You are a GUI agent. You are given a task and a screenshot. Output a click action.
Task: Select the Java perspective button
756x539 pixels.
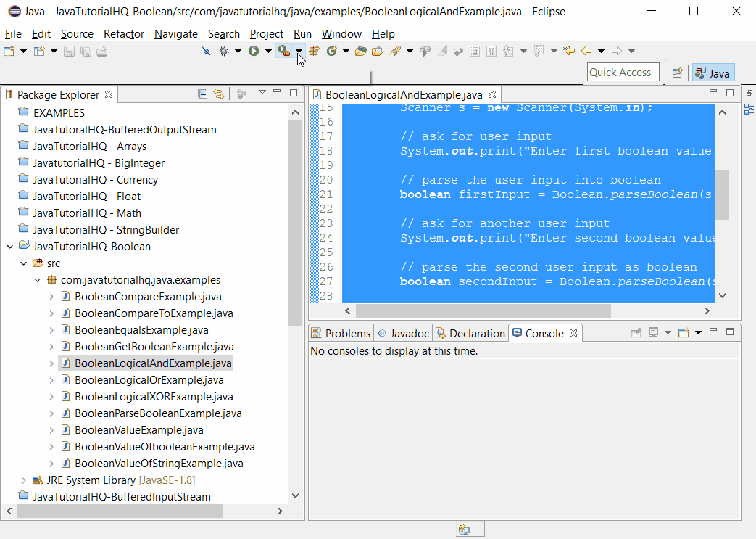pos(713,73)
